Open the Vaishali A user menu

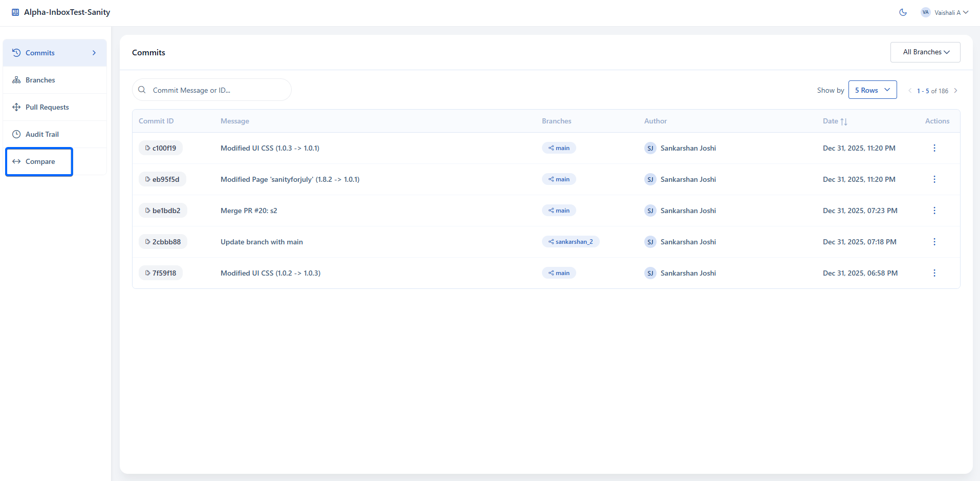click(945, 12)
